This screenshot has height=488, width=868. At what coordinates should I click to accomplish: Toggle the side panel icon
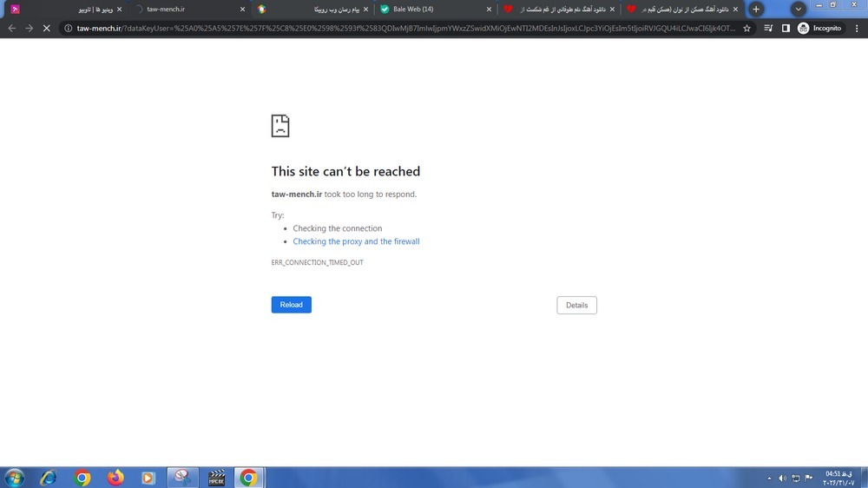(786, 29)
